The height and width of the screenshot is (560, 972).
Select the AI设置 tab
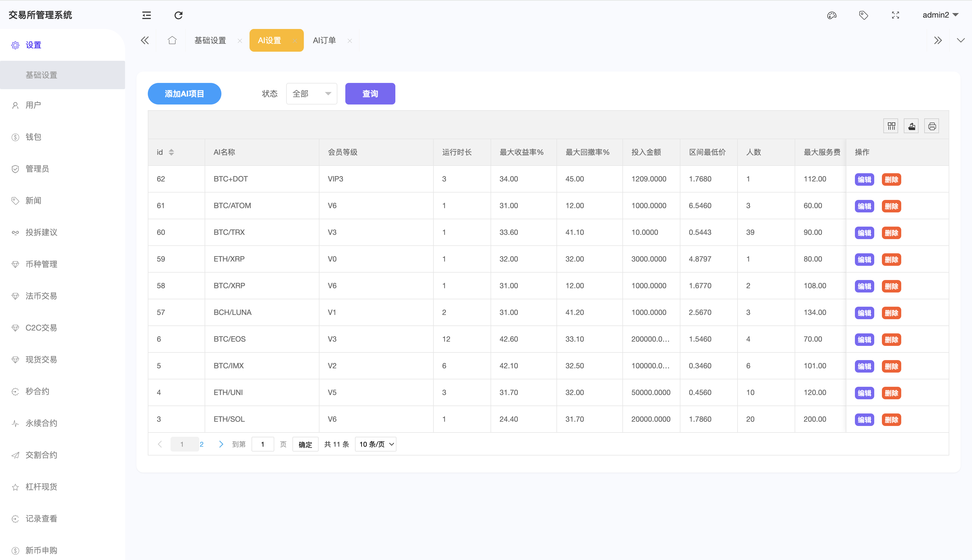click(269, 40)
